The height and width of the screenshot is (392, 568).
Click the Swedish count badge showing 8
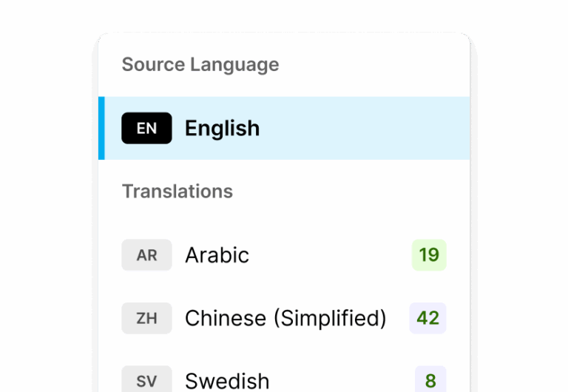pos(430,381)
